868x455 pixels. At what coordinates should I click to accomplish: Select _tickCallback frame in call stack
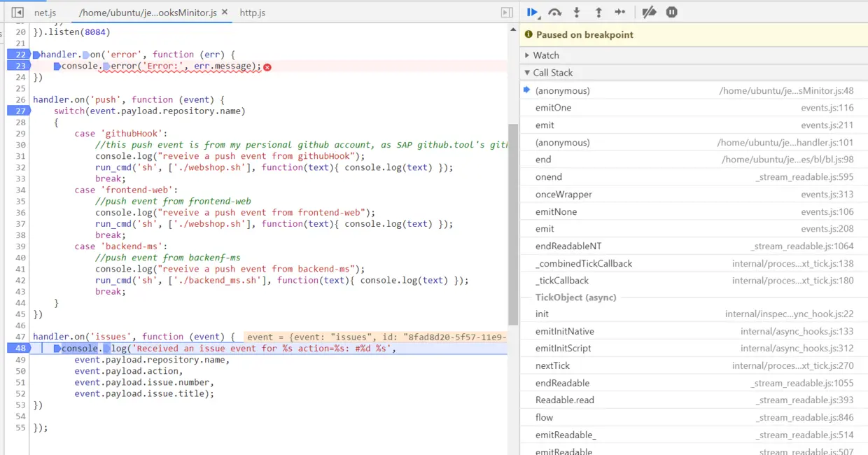694,281
